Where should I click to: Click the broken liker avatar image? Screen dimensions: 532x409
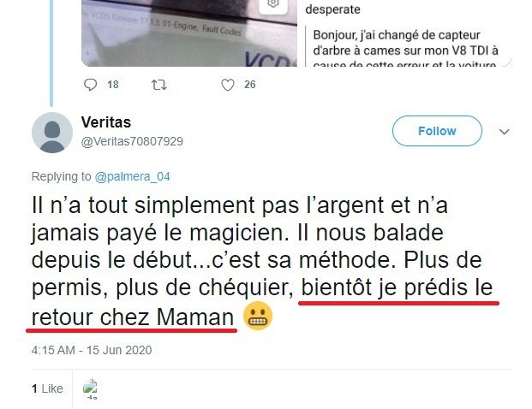tap(90, 388)
